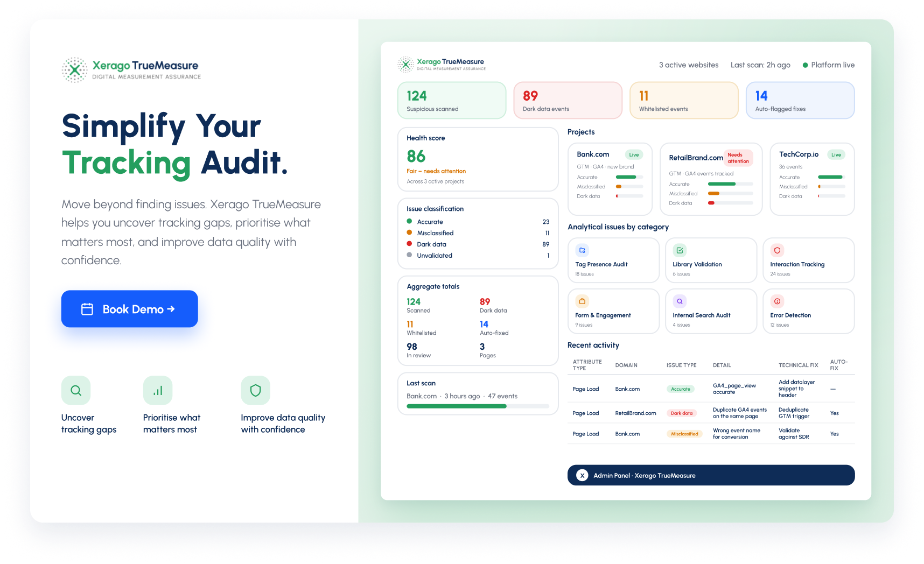Open the Error Detection category card
Image resolution: width=924 pixels, height=564 pixels.
tap(808, 311)
